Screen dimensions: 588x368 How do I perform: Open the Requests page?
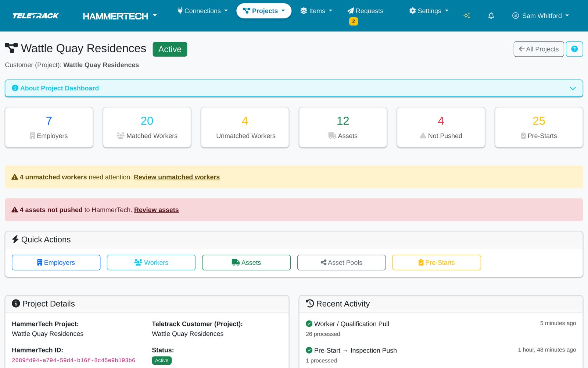coord(365,11)
